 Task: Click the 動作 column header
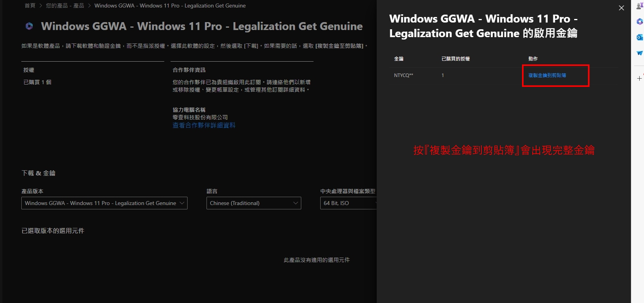[x=533, y=58]
